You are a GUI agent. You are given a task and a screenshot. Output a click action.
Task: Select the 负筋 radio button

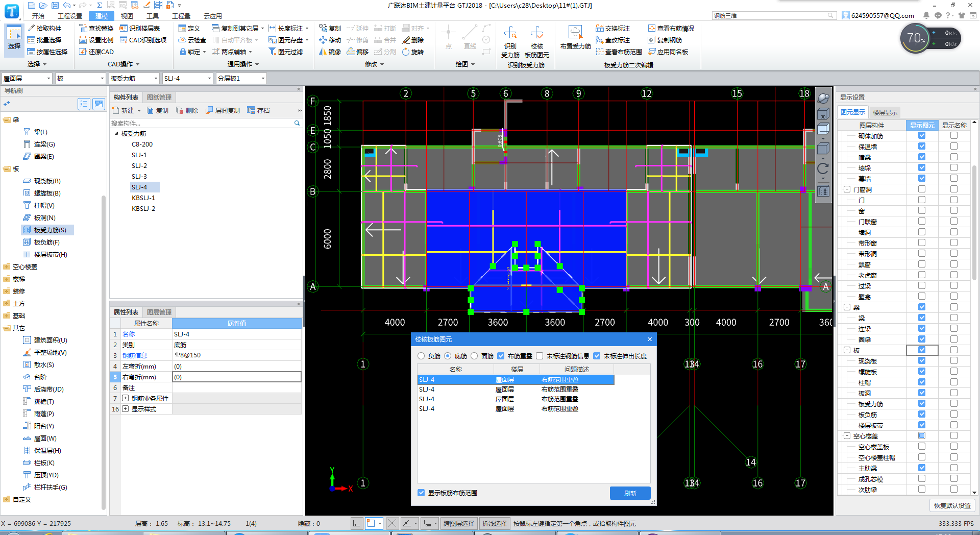coord(421,356)
